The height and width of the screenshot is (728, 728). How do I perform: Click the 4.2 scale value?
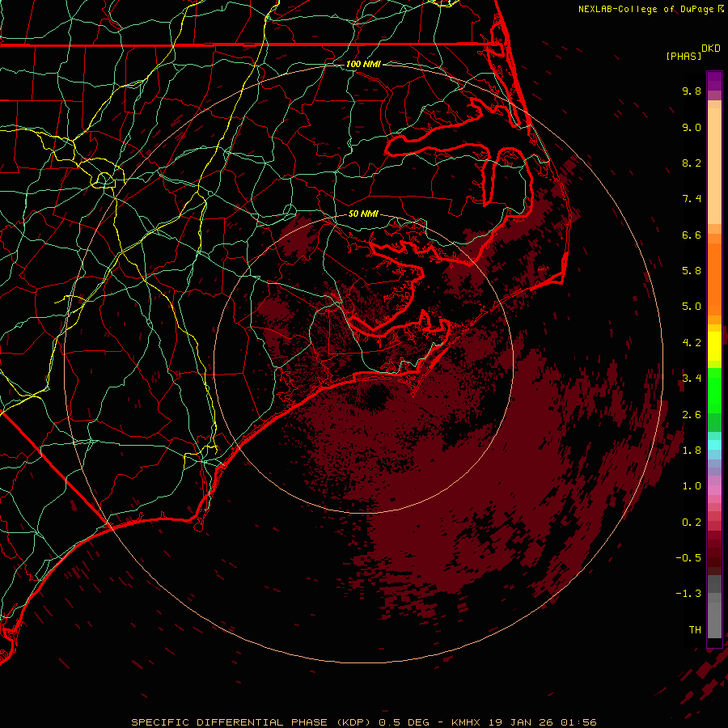(x=692, y=343)
